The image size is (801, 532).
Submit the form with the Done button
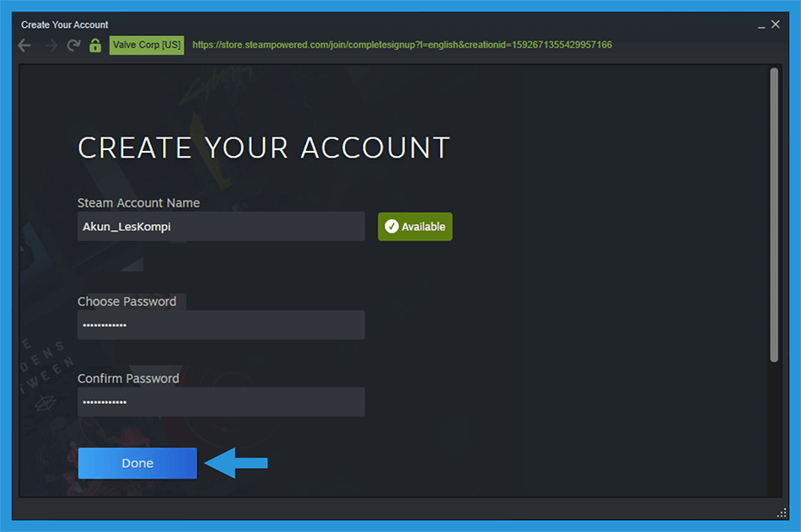[x=137, y=463]
